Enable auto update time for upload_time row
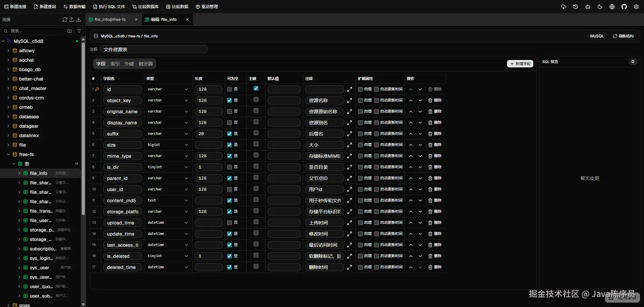644x307 pixels. pyautogui.click(x=377, y=223)
